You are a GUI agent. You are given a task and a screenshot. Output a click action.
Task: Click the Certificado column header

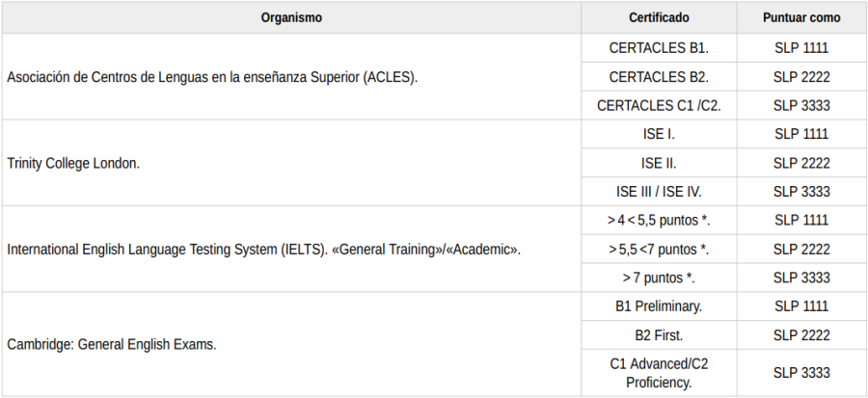tap(659, 18)
